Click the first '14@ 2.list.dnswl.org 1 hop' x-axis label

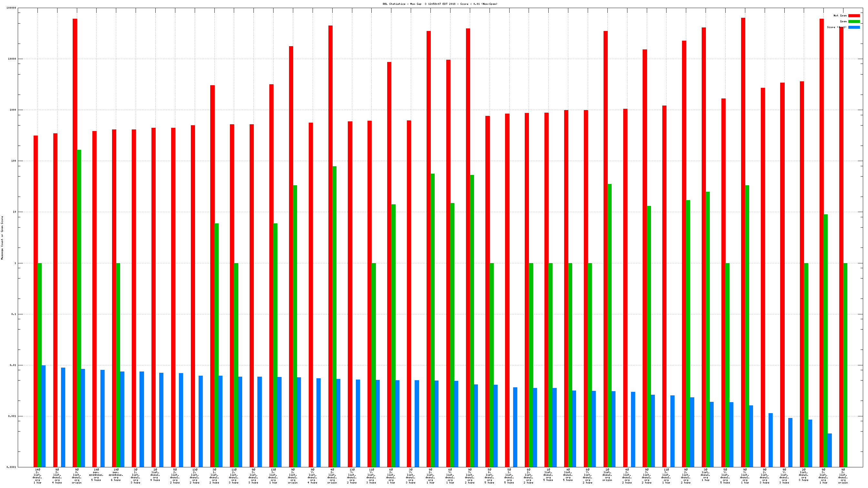click(x=37, y=476)
